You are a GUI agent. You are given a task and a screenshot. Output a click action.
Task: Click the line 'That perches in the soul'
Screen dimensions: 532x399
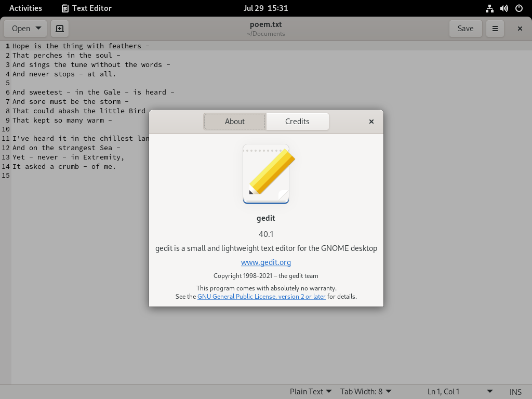click(x=66, y=55)
